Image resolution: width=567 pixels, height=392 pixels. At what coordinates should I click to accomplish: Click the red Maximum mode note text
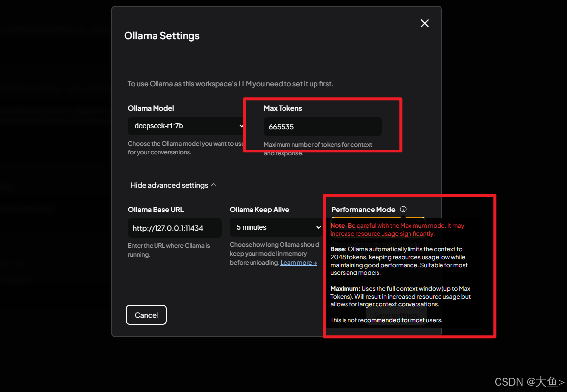pos(397,229)
